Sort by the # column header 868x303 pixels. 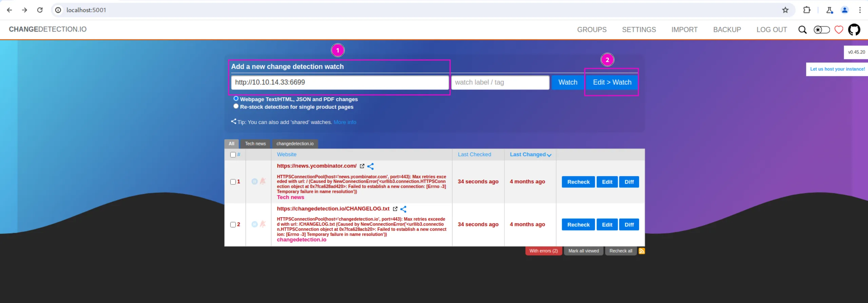tap(239, 155)
